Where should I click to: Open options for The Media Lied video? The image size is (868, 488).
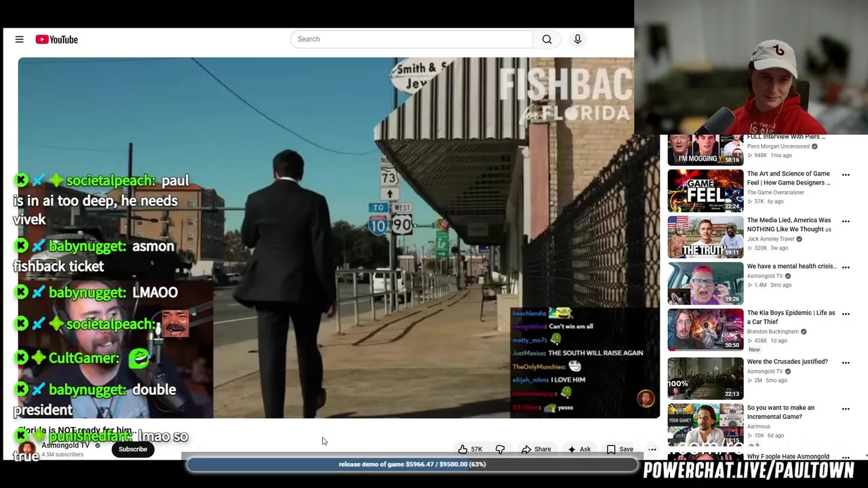click(846, 222)
